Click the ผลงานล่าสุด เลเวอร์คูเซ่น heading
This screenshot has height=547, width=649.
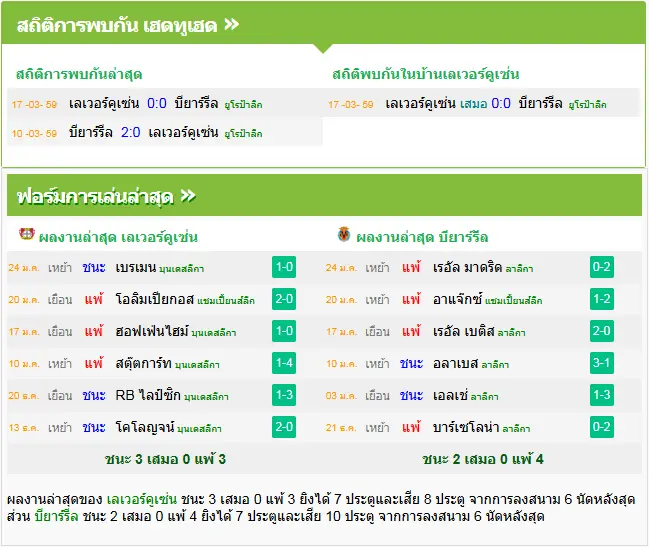pos(118,237)
